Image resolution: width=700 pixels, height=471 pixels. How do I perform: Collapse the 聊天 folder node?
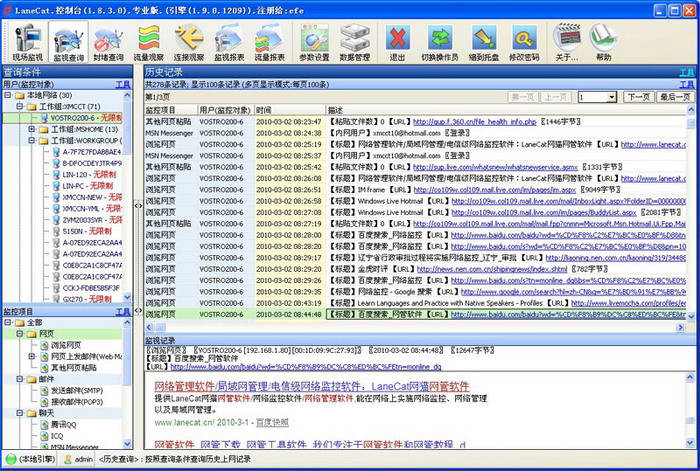point(20,413)
